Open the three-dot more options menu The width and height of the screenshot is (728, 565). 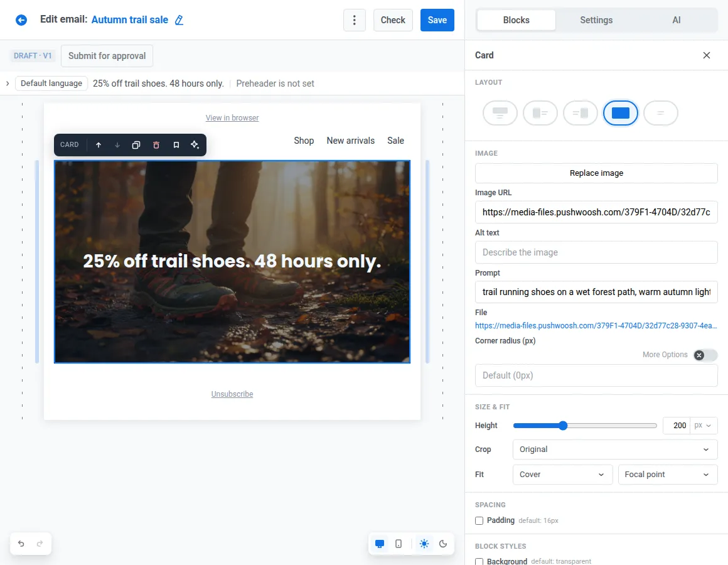(x=354, y=20)
